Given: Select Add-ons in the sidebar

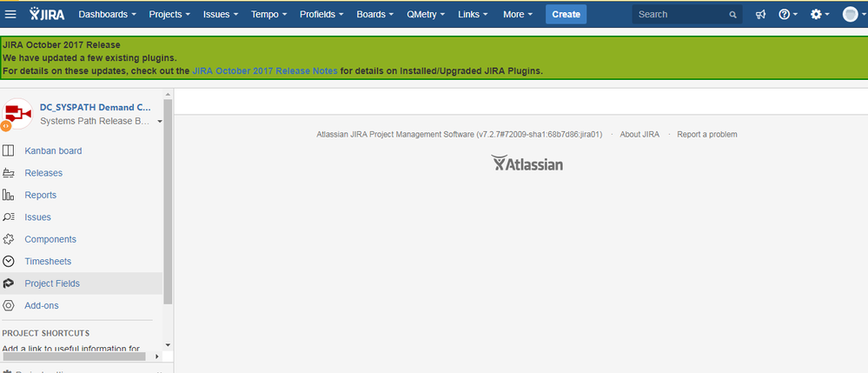Looking at the screenshot, I should [x=42, y=306].
